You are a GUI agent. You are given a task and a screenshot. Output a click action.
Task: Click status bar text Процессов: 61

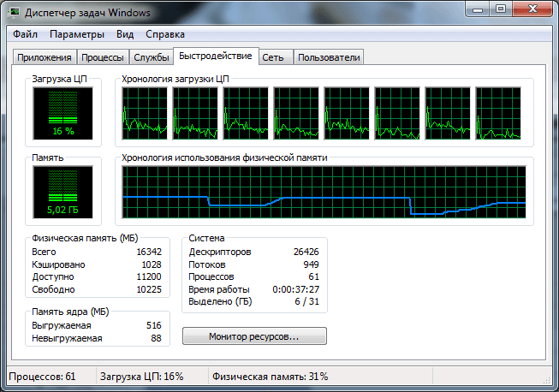pyautogui.click(x=42, y=377)
